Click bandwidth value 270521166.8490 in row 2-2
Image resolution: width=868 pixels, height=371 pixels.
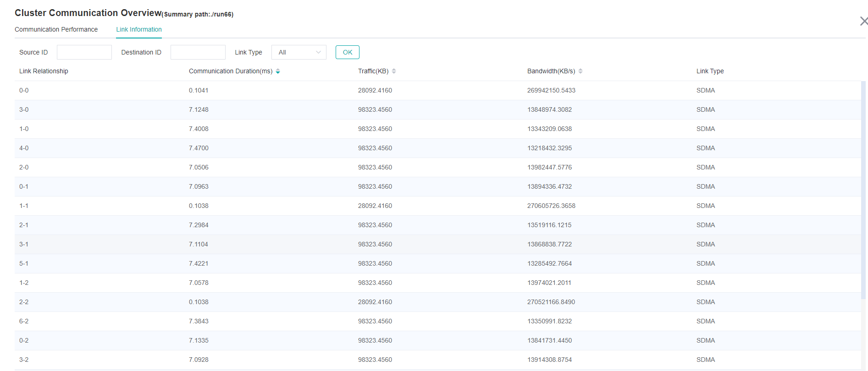tap(551, 302)
